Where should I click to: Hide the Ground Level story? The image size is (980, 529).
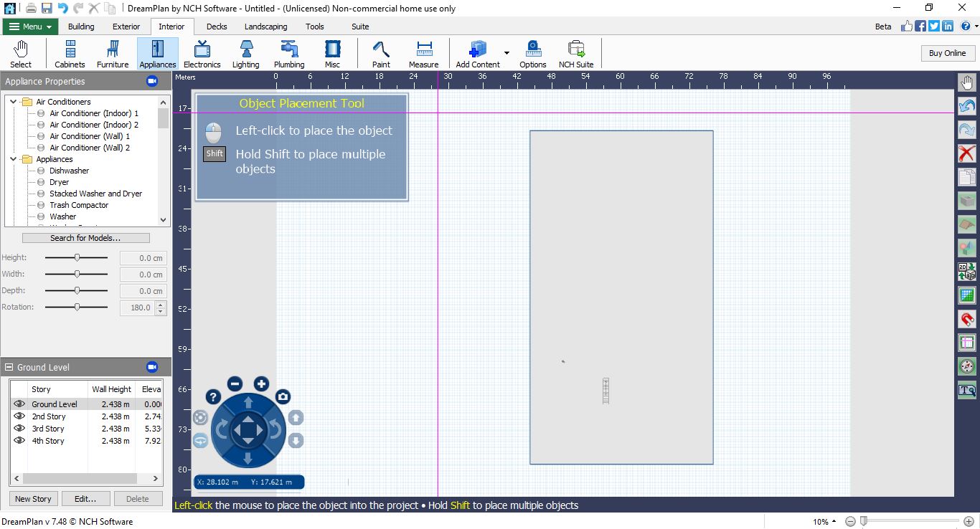(x=19, y=404)
